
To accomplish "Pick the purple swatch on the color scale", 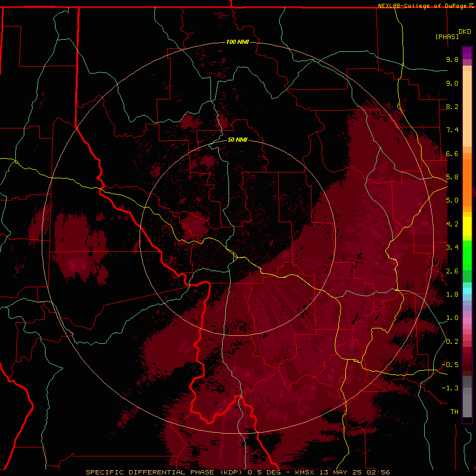I will 467,53.
